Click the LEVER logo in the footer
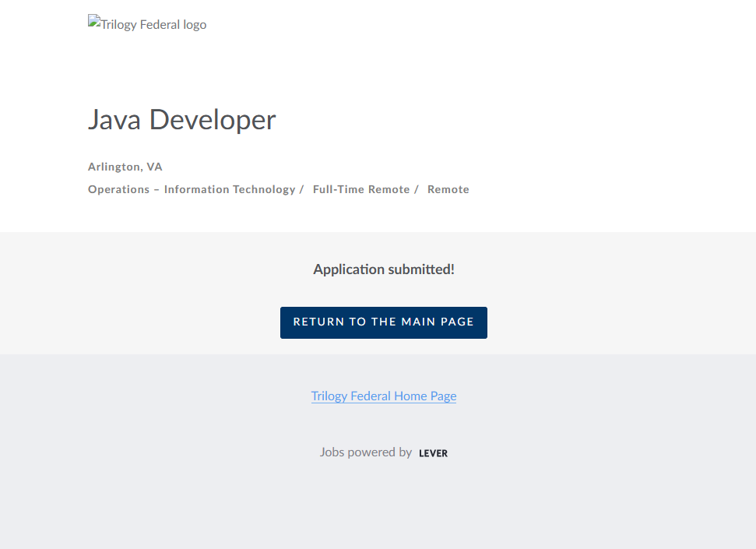 tap(433, 453)
